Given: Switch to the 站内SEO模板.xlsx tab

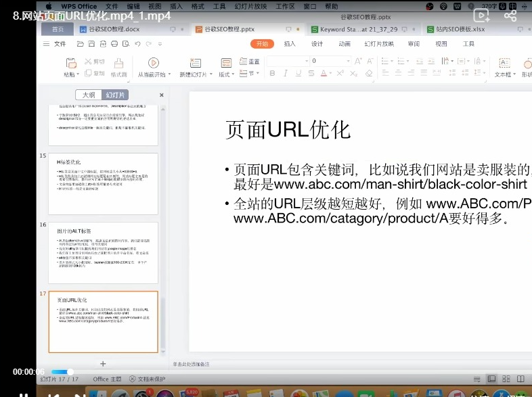Looking at the screenshot, I should [x=460, y=29].
